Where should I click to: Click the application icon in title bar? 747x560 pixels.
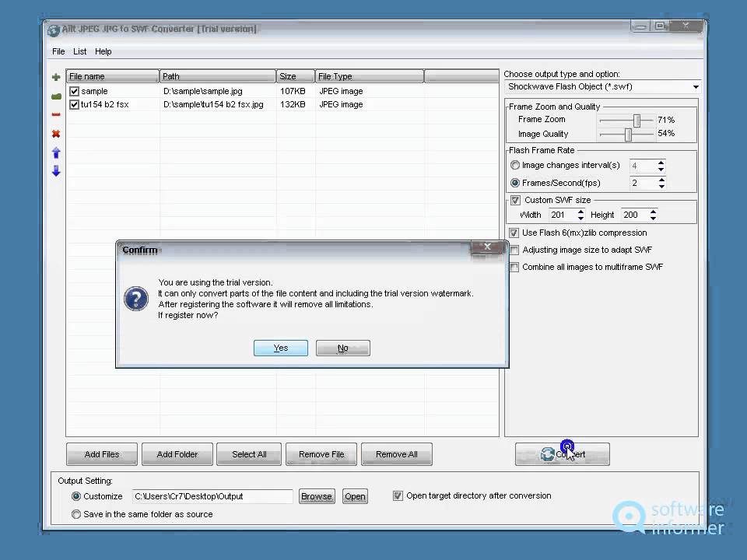coord(54,30)
